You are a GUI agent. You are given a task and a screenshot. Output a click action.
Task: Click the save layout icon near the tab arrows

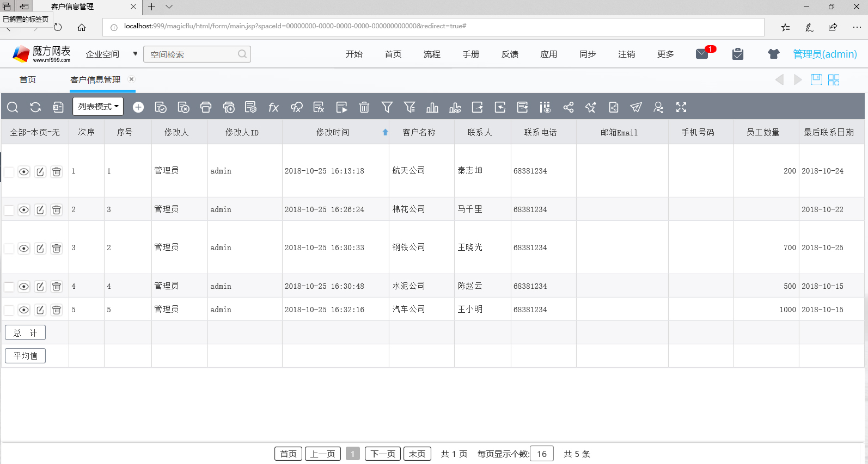[x=816, y=79]
